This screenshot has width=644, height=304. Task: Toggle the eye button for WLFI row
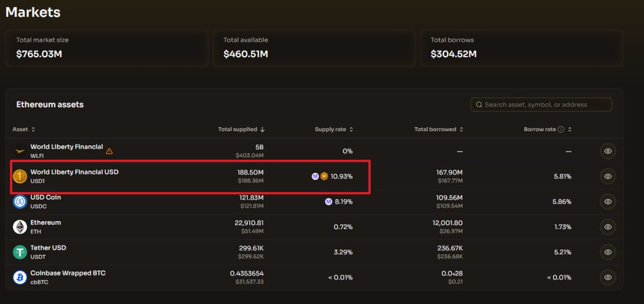(608, 151)
